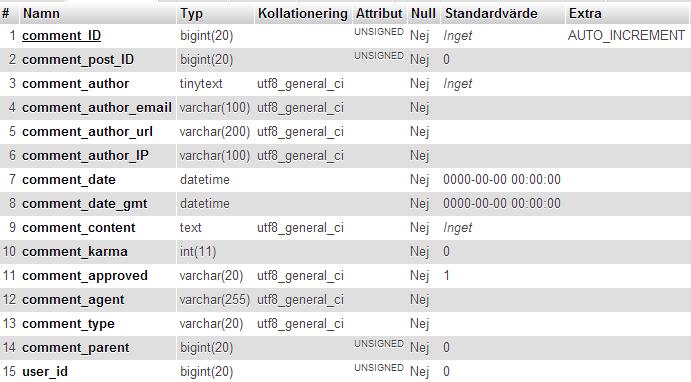This screenshot has width=691, height=382.
Task: Click the comment_ID primary key column name
Action: pos(62,36)
